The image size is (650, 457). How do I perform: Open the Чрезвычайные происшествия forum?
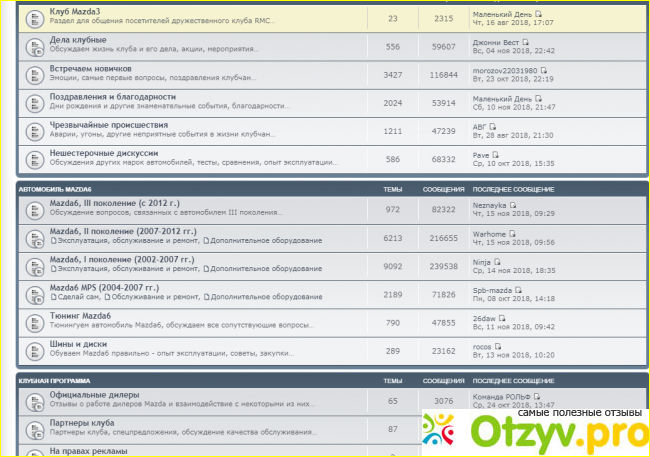coord(109,125)
